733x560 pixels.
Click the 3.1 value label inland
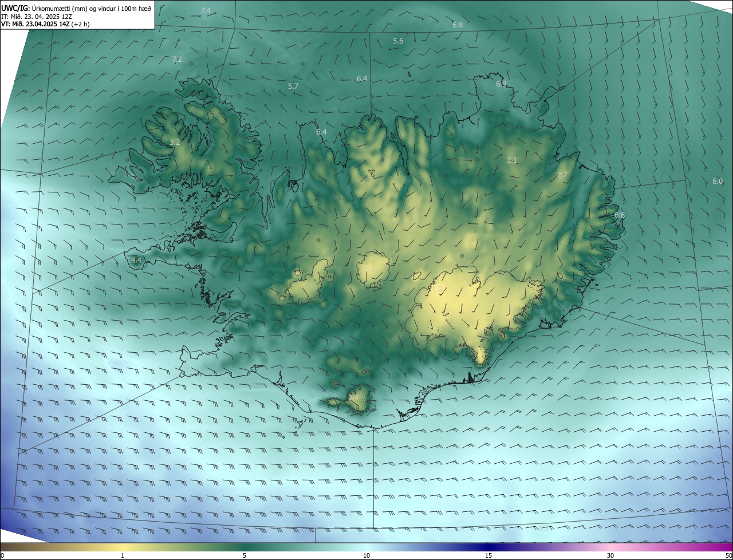point(512,160)
